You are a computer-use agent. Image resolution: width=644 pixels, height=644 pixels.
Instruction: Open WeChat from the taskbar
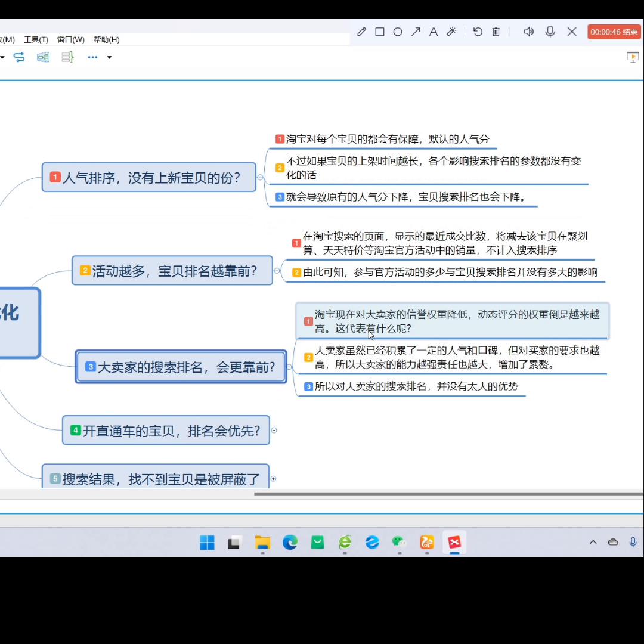point(399,543)
